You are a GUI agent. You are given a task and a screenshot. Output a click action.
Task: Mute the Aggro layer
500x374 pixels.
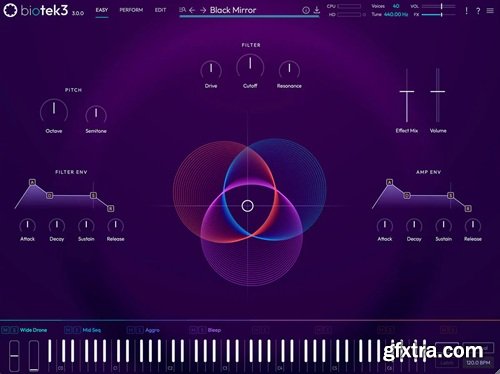point(131,330)
